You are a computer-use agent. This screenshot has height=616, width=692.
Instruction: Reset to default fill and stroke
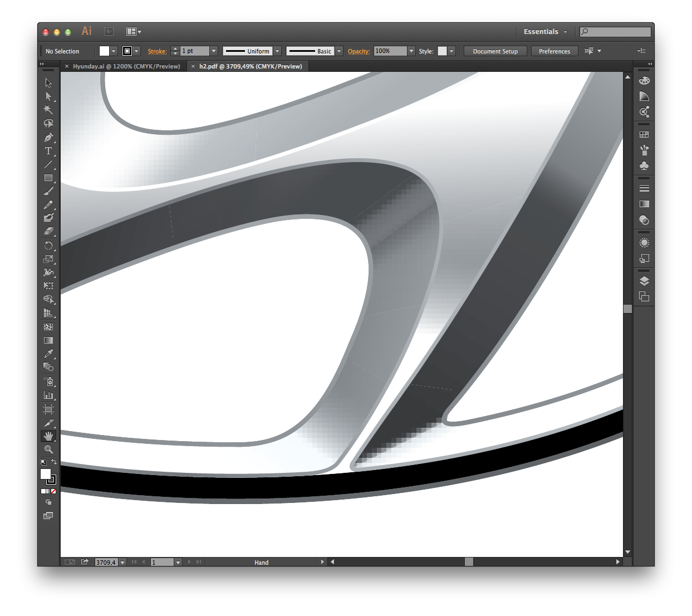tap(43, 462)
